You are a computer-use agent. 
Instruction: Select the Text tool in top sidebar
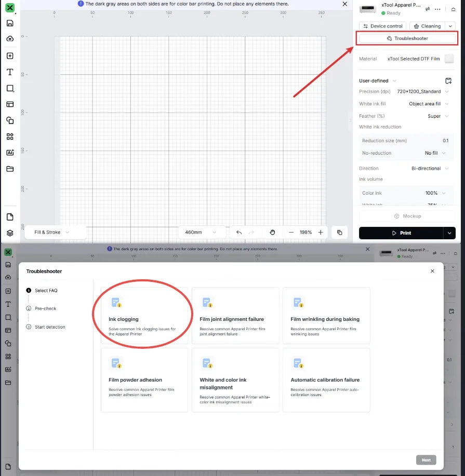pyautogui.click(x=10, y=72)
